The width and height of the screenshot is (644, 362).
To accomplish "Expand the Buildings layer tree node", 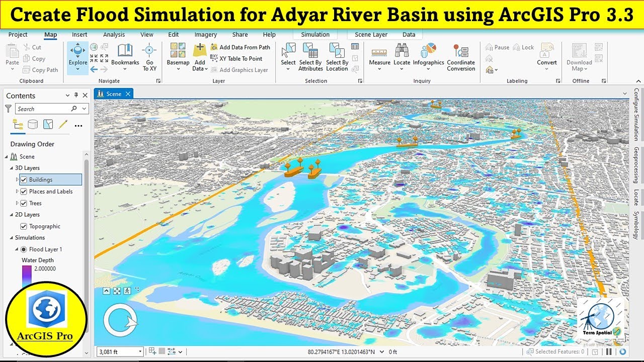I will pyautogui.click(x=17, y=179).
